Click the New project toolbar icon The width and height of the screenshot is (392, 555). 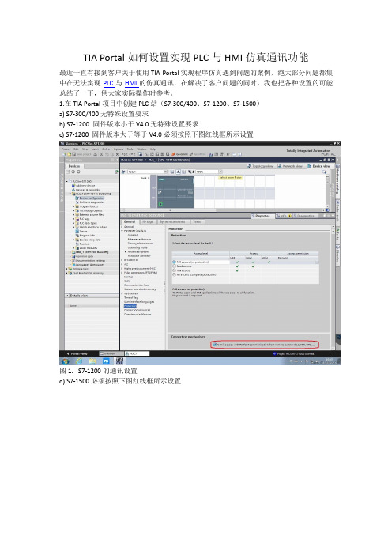(64, 154)
